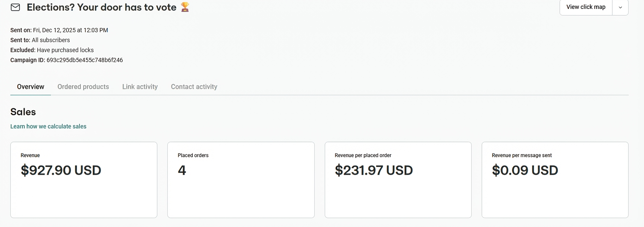
Task: Switch to the Contact activity tab
Action: pyautogui.click(x=194, y=87)
